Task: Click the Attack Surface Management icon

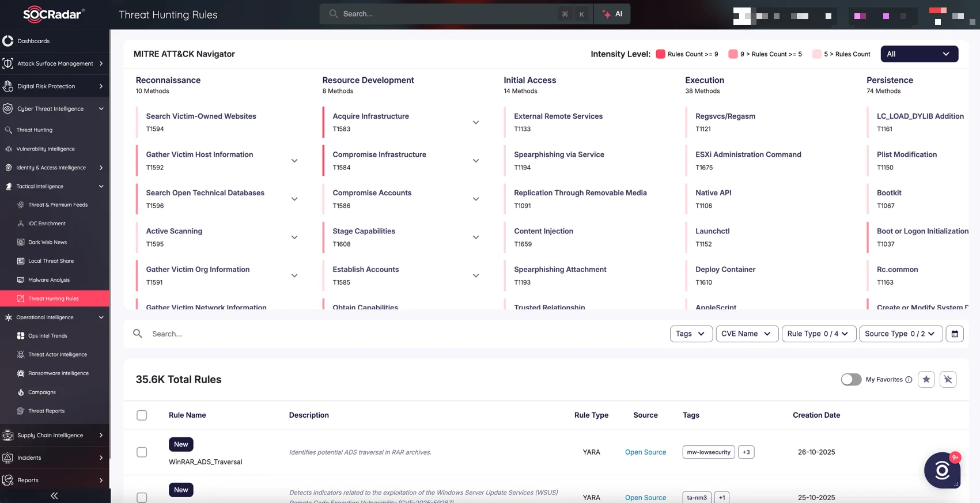Action: pos(8,63)
